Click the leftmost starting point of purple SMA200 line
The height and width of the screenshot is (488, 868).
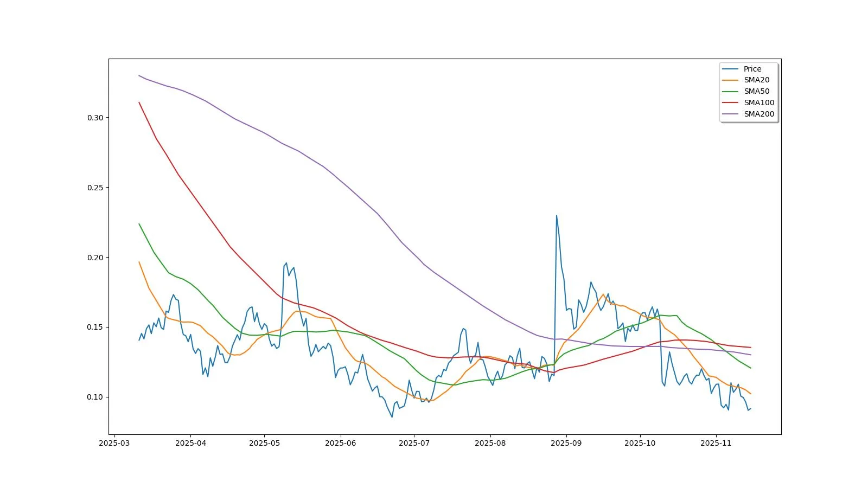[x=139, y=75]
